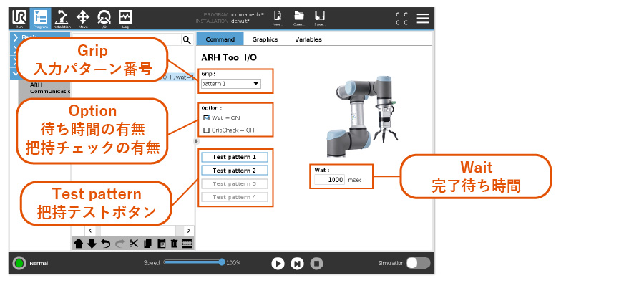Switch to the Graphics tab

coord(265,39)
